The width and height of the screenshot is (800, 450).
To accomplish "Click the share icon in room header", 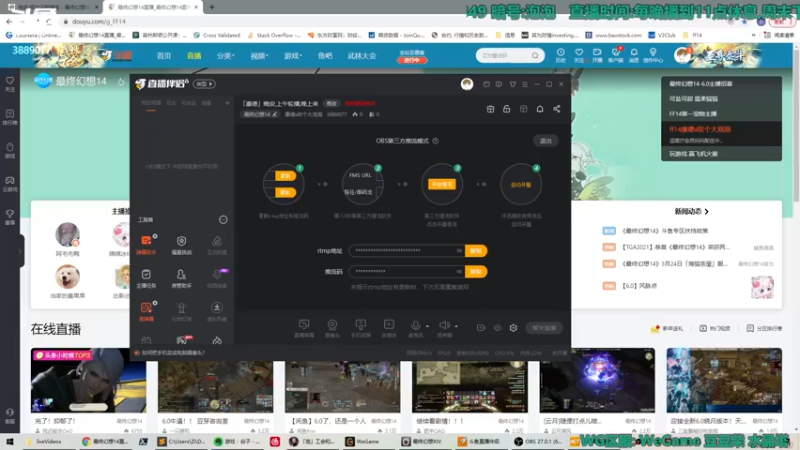I will tap(557, 109).
